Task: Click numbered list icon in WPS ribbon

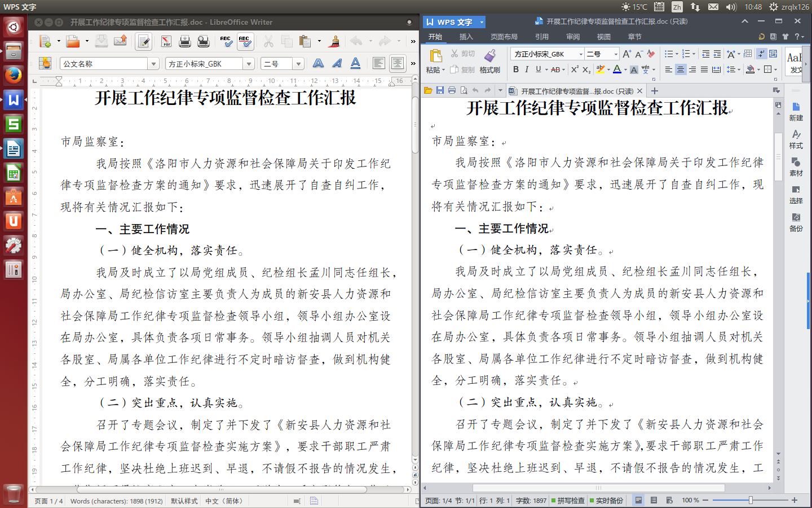Action: [686, 54]
